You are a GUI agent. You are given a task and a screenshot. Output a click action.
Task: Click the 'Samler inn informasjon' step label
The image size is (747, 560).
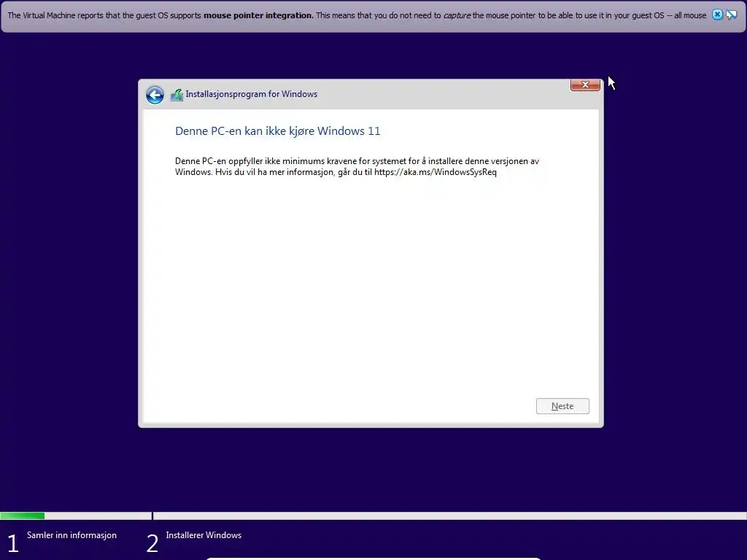pos(72,535)
